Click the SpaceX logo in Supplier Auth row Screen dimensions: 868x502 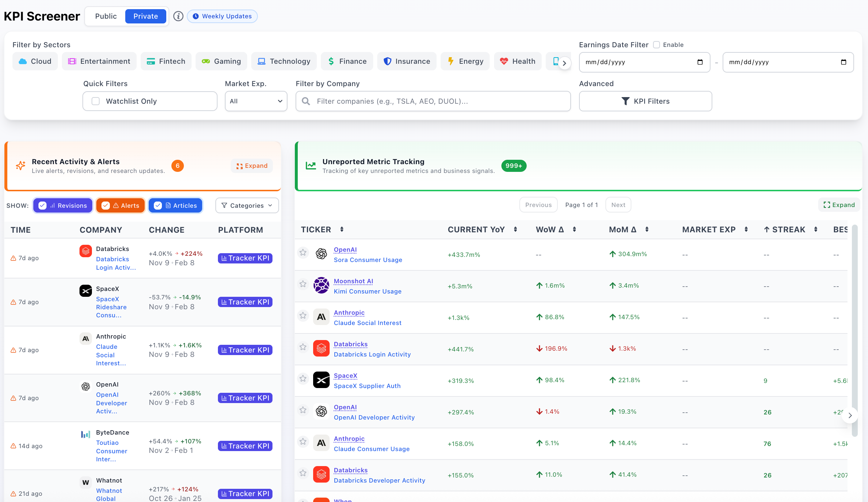tap(321, 380)
